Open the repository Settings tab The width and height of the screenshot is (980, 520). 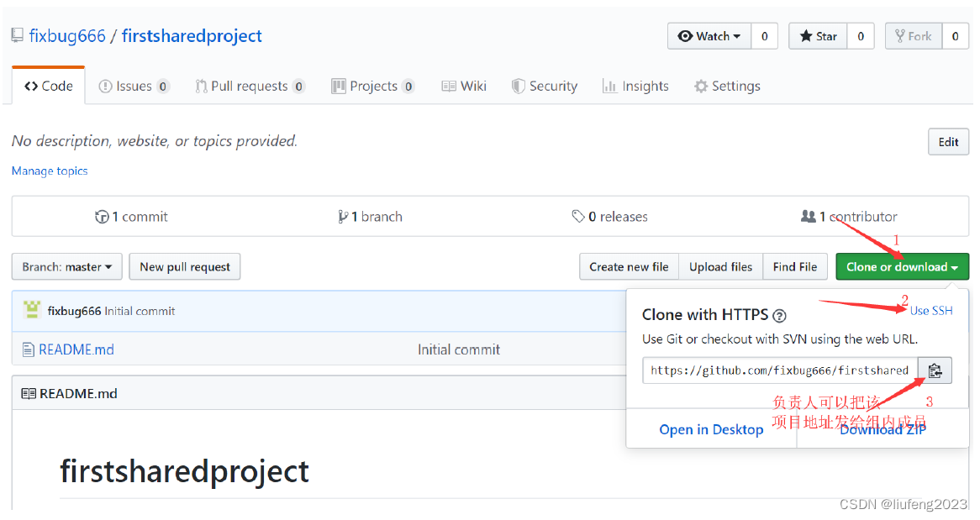point(728,87)
